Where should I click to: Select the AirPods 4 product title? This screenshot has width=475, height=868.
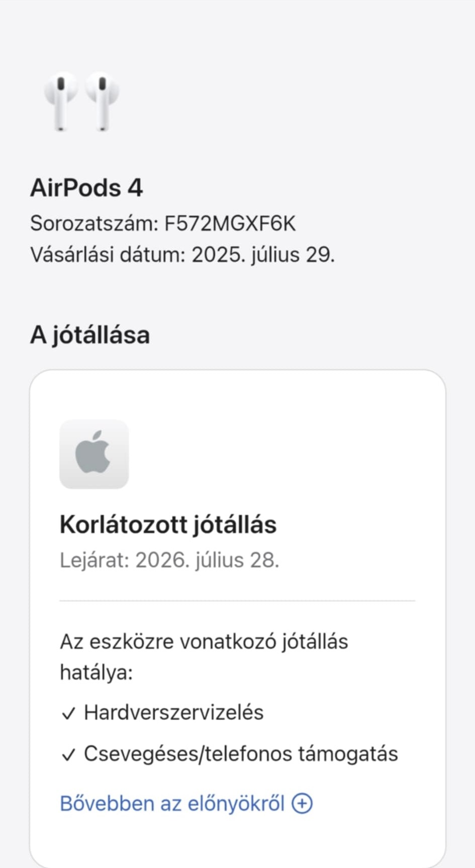point(86,188)
